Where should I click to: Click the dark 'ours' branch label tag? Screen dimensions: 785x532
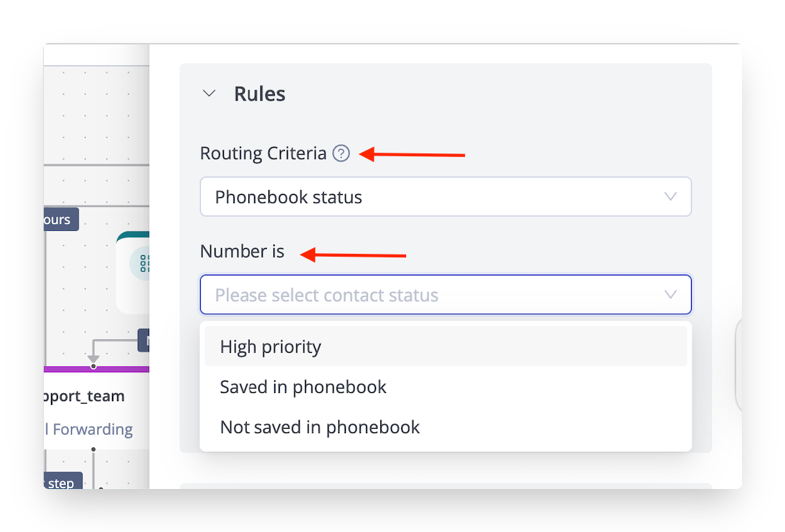[60, 219]
